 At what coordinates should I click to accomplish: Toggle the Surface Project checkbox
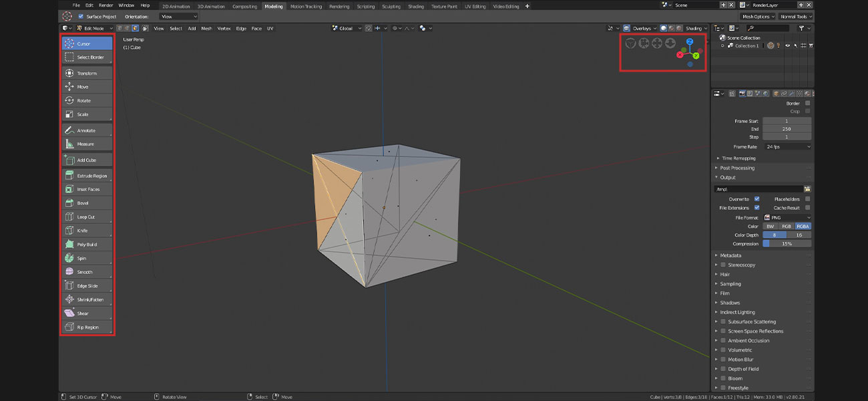[81, 17]
